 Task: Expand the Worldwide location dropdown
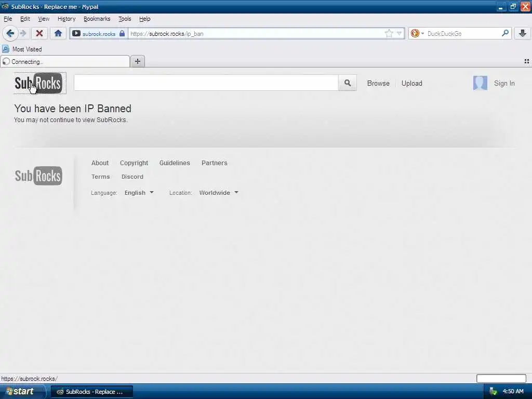point(219,193)
